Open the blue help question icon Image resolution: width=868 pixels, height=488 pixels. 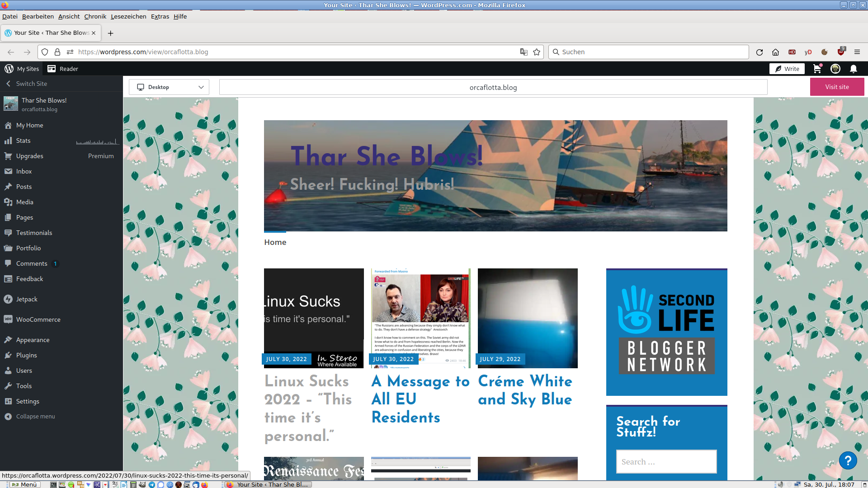tap(848, 460)
